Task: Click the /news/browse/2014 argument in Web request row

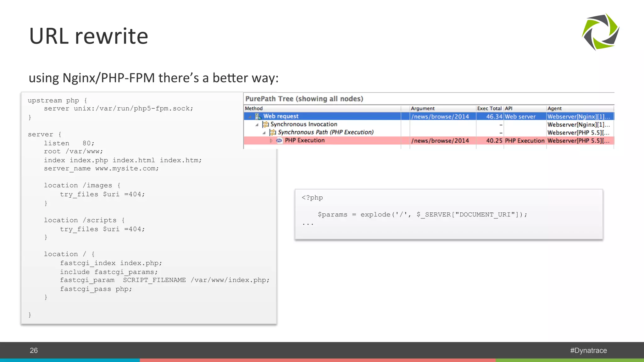Action: [440, 117]
